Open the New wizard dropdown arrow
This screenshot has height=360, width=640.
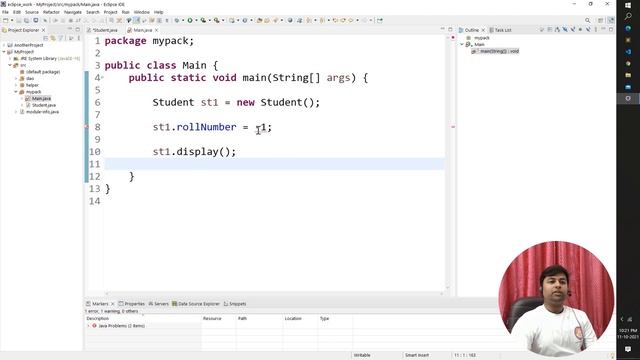[12, 20]
